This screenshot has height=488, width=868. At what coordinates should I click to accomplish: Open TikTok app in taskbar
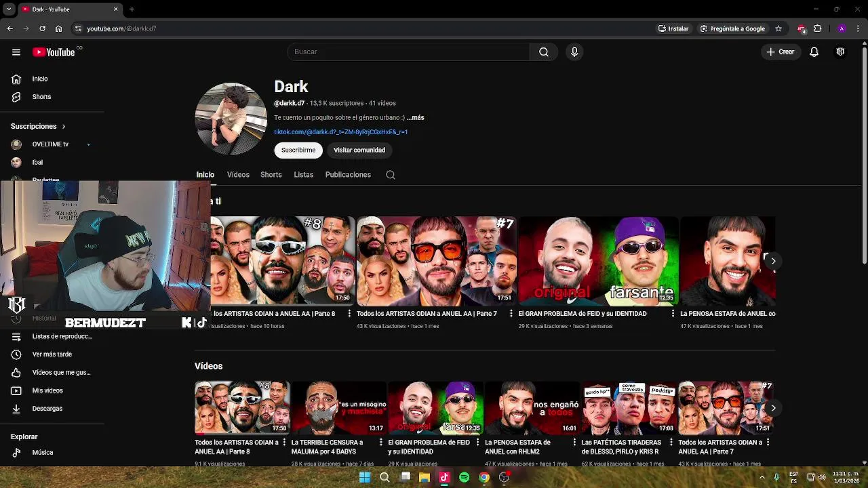click(444, 477)
